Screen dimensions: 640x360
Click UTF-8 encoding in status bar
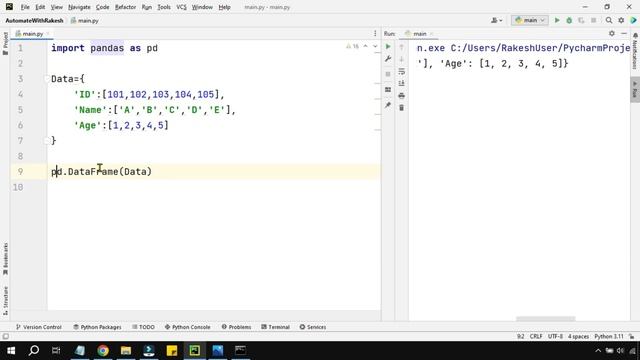click(x=555, y=336)
